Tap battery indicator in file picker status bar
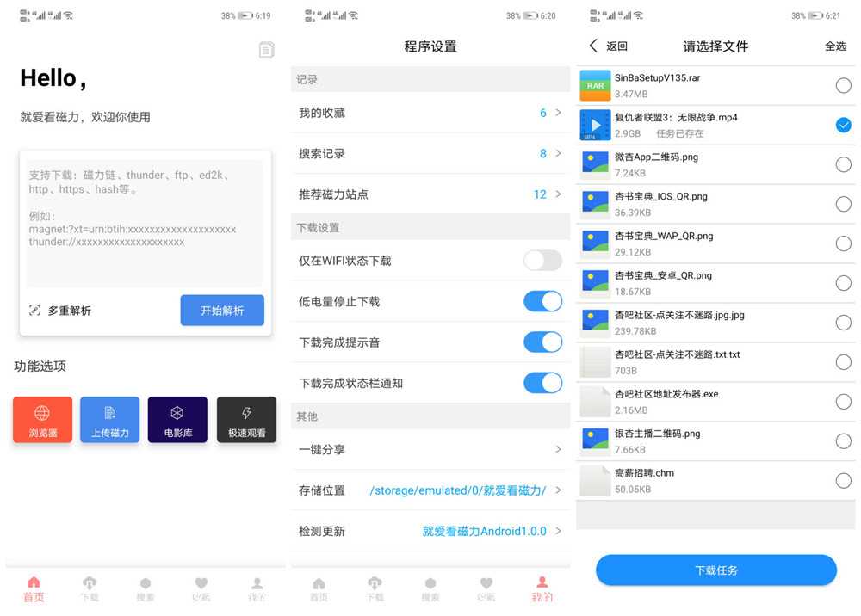Image resolution: width=861 pixels, height=616 pixels. coord(815,15)
